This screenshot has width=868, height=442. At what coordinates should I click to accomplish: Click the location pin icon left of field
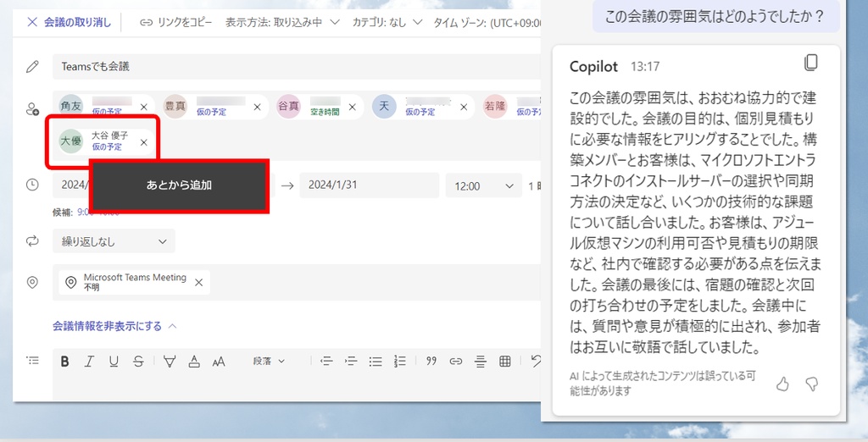point(33,282)
